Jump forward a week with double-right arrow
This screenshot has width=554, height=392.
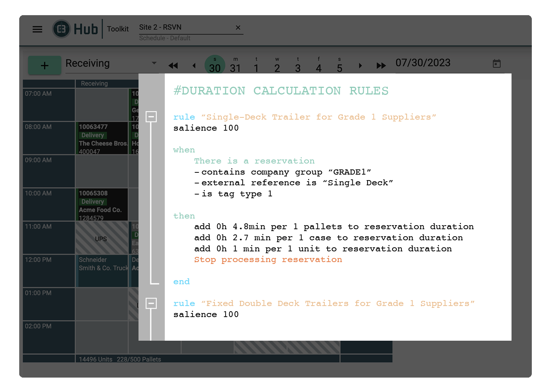381,66
